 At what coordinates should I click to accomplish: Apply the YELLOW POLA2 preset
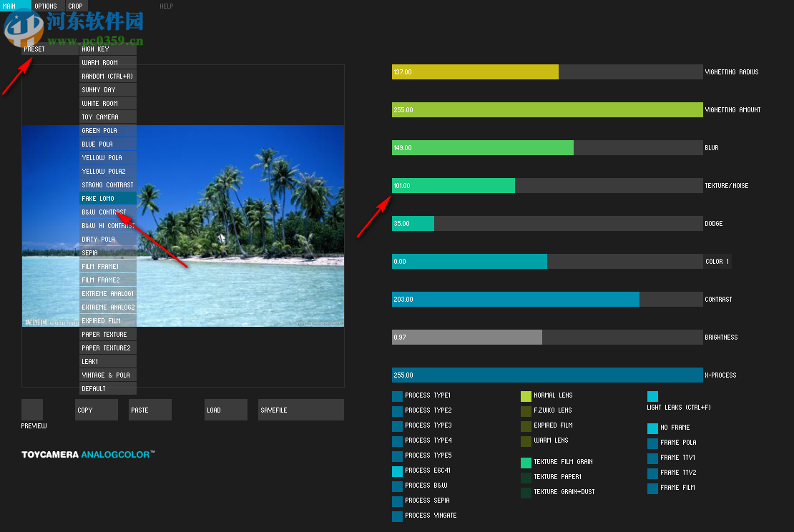coord(108,172)
